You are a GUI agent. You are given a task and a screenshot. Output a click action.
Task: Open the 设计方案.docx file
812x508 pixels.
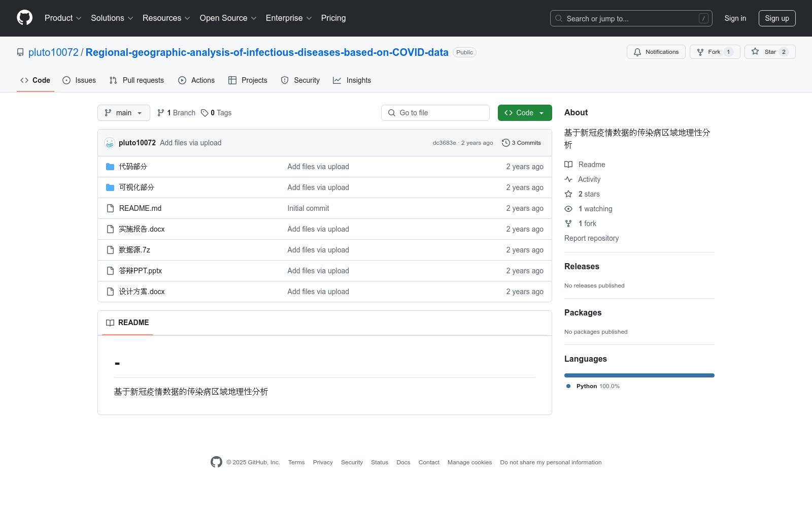[x=142, y=292]
